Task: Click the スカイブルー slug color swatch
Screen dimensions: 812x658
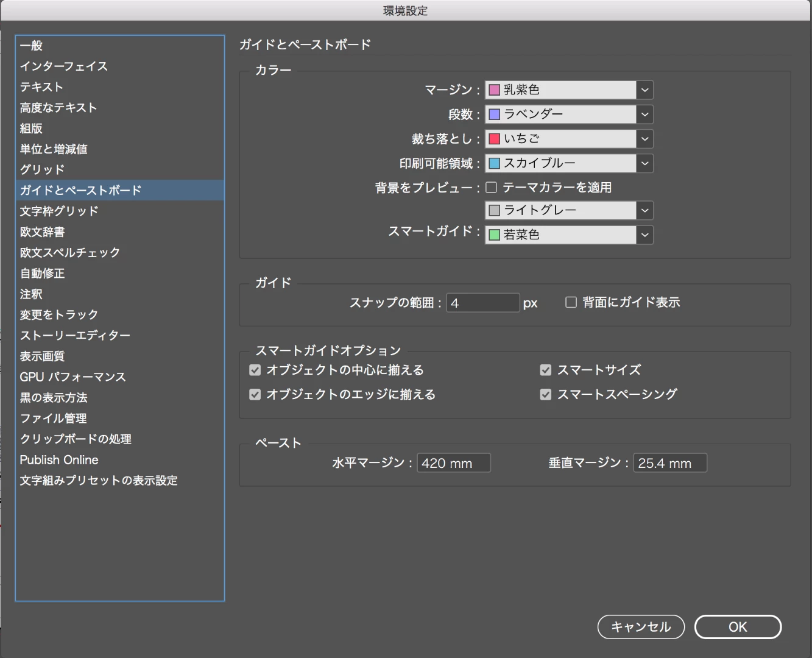Action: point(495,163)
